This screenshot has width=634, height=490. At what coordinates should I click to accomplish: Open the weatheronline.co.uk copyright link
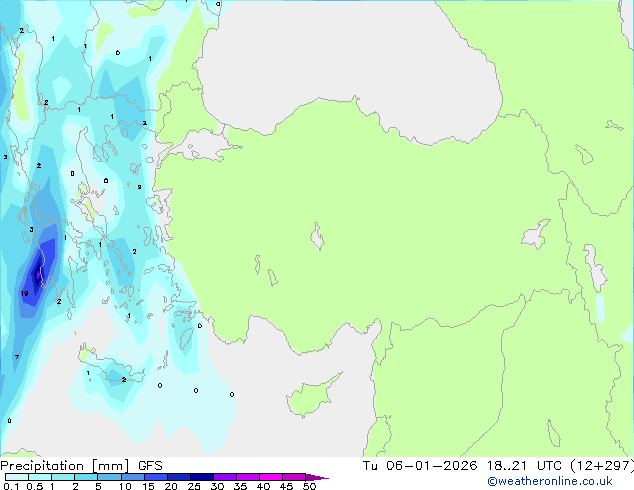(550, 481)
